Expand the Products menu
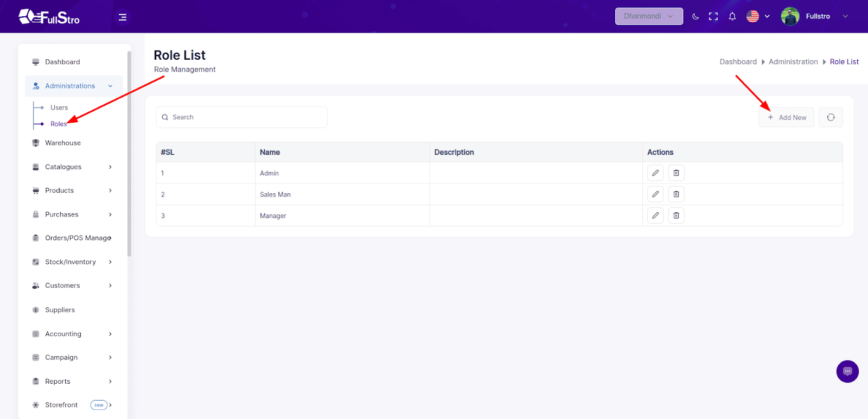 click(74, 191)
